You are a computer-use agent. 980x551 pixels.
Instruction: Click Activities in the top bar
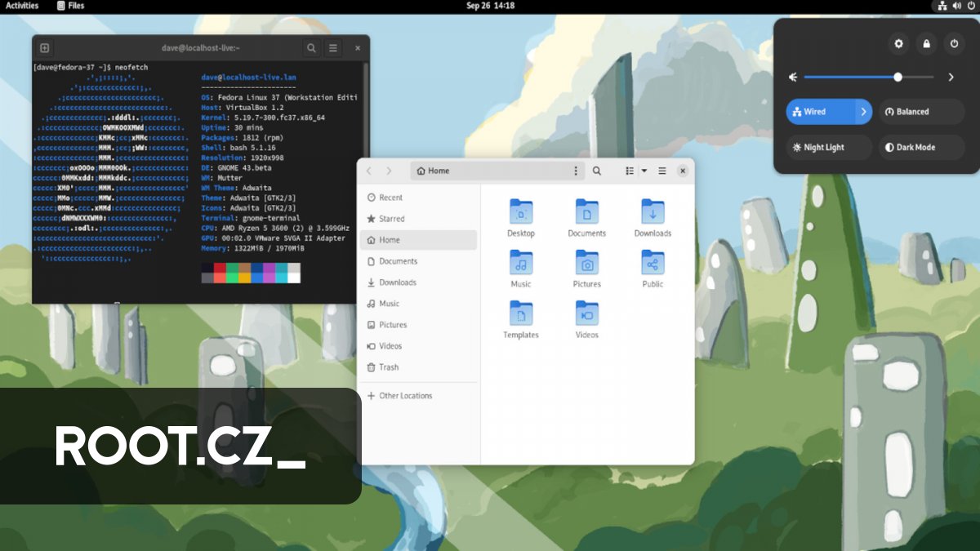[21, 6]
